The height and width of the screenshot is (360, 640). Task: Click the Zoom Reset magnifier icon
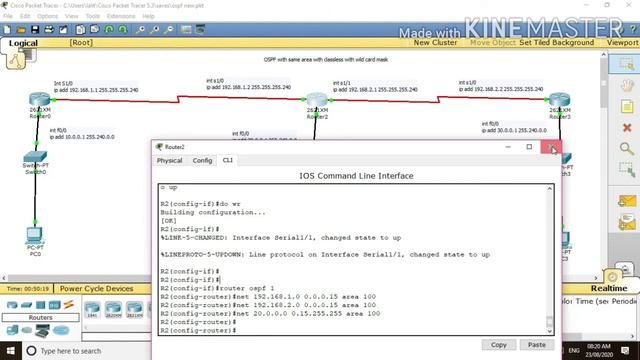[x=155, y=29]
